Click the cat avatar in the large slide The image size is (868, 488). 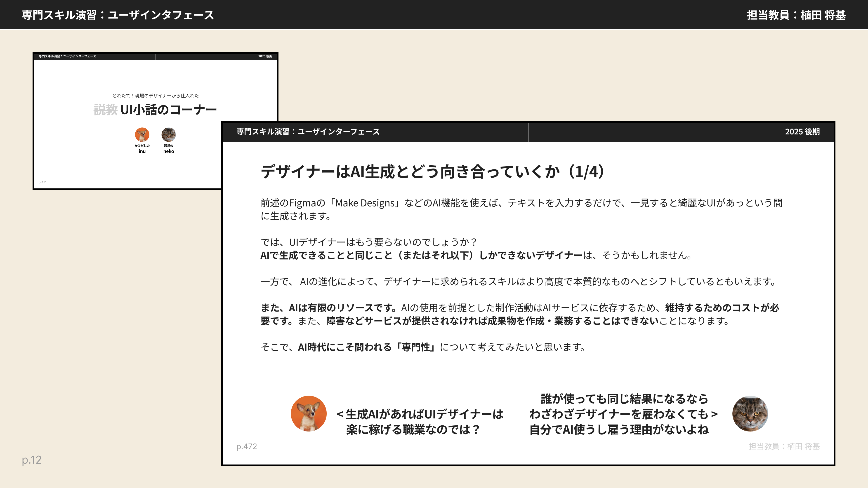tap(750, 414)
